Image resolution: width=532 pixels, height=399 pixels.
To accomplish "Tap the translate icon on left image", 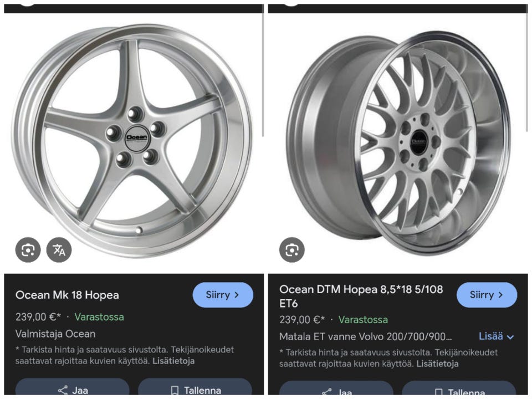I will [59, 250].
